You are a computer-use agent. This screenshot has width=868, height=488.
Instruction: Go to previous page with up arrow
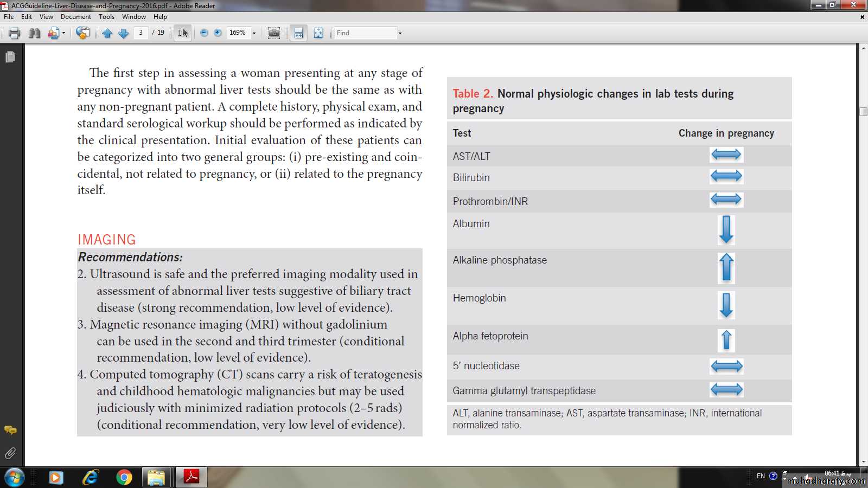pyautogui.click(x=107, y=33)
